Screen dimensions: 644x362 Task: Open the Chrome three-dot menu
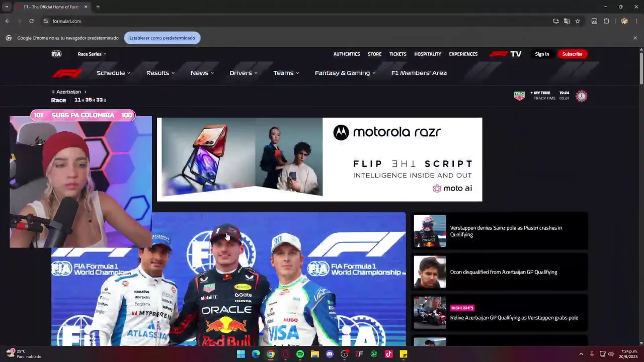[x=636, y=21]
